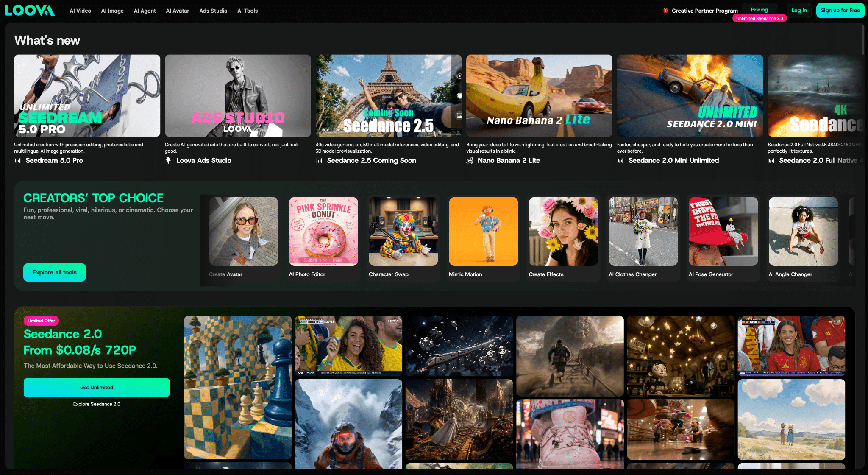The height and width of the screenshot is (475, 868).
Task: Click the bars icon next to Seedance 2.0 Mini Unlimited
Action: point(620,161)
